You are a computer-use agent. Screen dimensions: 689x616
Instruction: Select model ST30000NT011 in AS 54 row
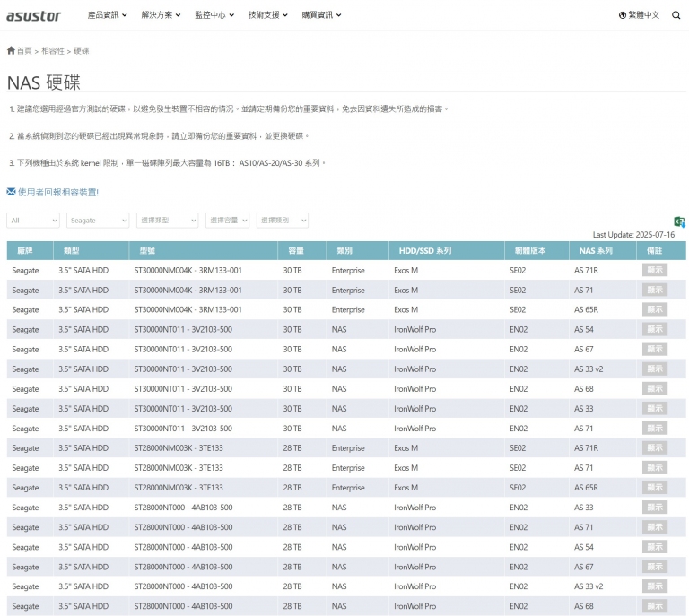coord(183,330)
